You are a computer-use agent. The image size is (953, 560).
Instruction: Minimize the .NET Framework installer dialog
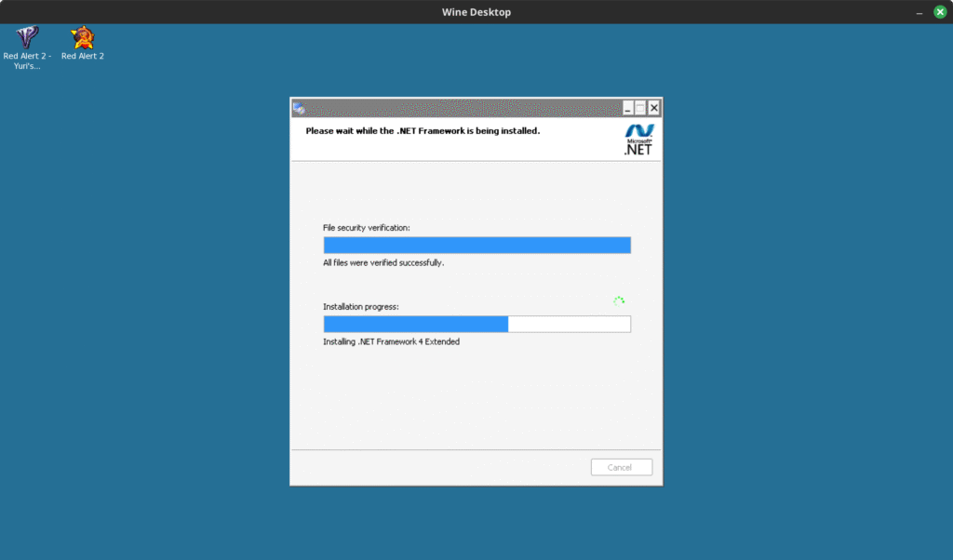point(628,108)
